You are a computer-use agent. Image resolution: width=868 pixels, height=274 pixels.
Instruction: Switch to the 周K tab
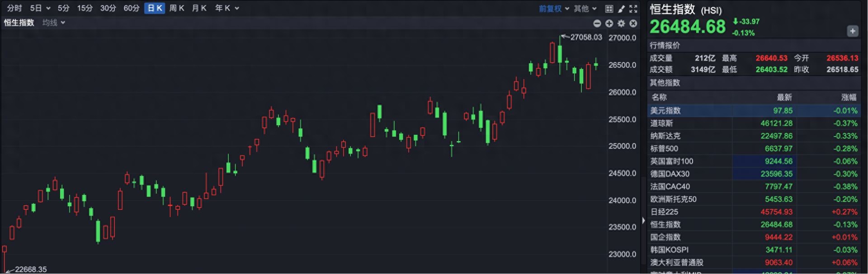[x=176, y=8]
